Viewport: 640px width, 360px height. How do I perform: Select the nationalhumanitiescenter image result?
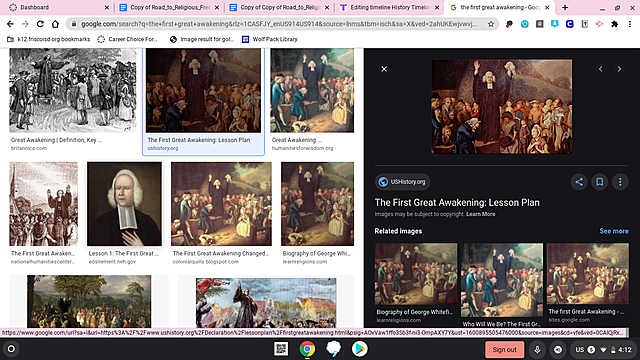(x=44, y=204)
